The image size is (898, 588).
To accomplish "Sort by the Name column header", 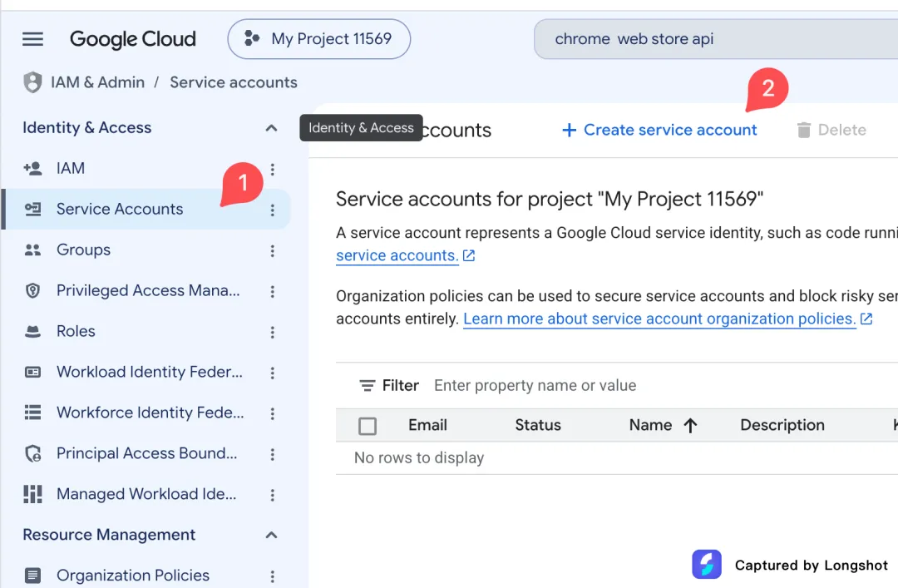I will click(x=650, y=425).
